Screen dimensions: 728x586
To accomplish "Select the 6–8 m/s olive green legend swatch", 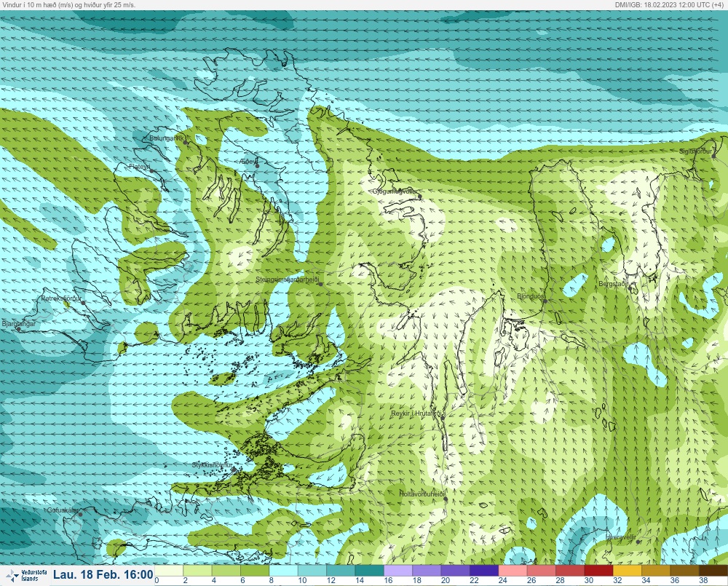I will pyautogui.click(x=255, y=570).
